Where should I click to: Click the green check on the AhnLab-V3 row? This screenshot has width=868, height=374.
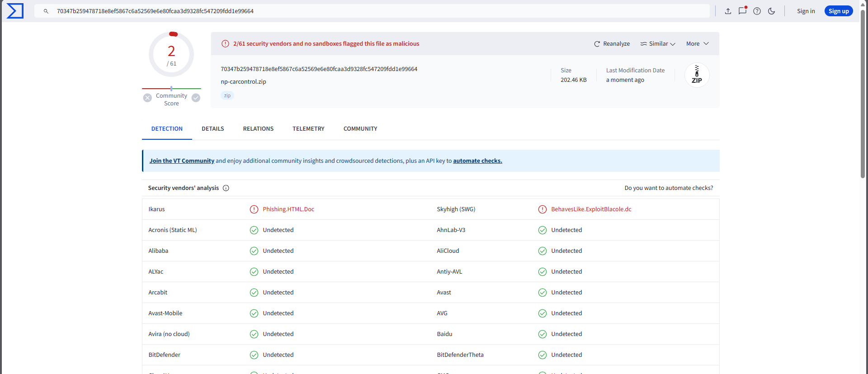(x=542, y=230)
